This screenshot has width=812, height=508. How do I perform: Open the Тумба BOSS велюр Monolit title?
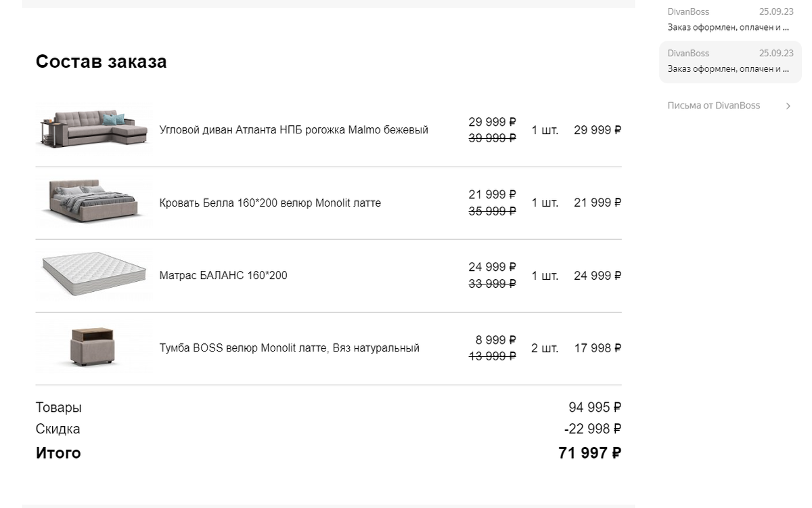point(289,348)
